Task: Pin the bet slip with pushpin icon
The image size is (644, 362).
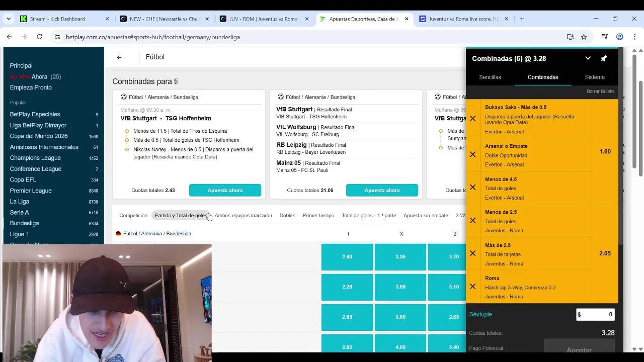Action: (x=604, y=58)
